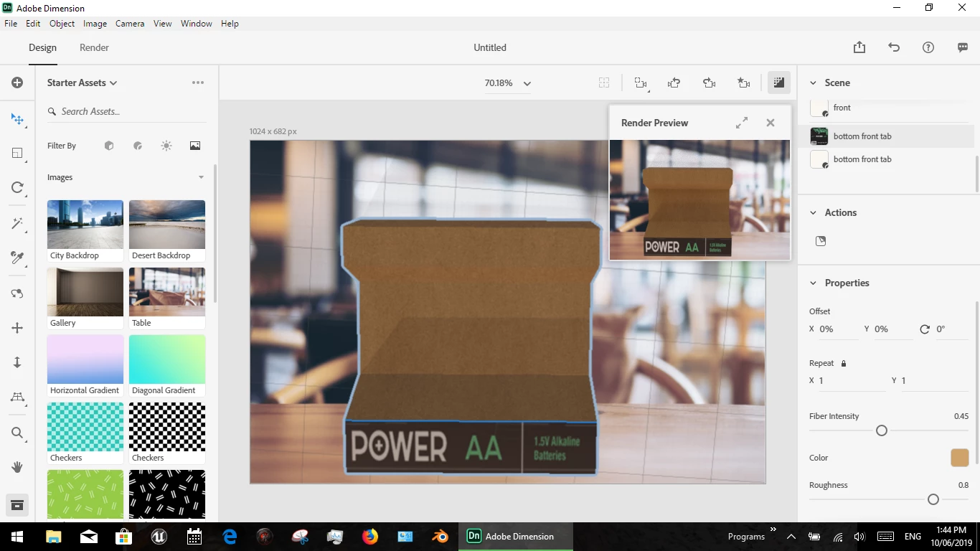Image resolution: width=980 pixels, height=551 pixels.
Task: Open the Object menu
Action: click(x=62, y=24)
